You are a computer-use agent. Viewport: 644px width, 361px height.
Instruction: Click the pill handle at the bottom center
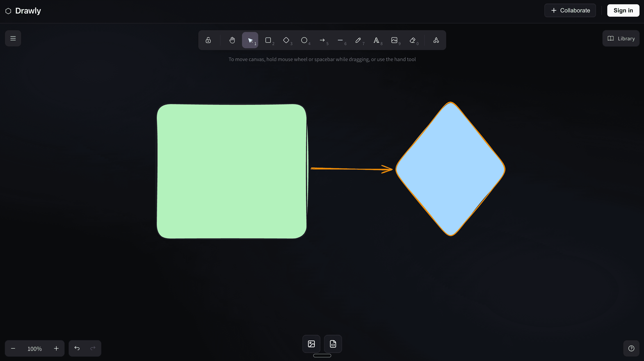point(322,356)
